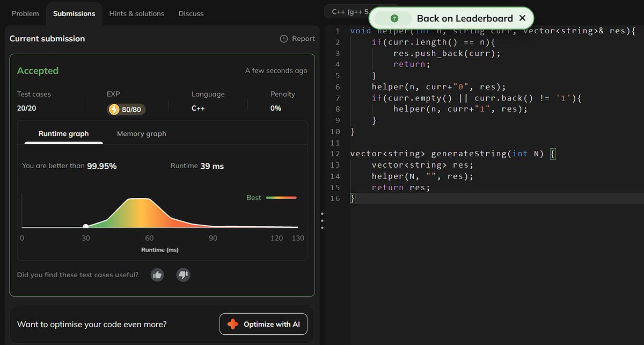
Task: Click line number 12 in the editor
Action: pos(335,154)
